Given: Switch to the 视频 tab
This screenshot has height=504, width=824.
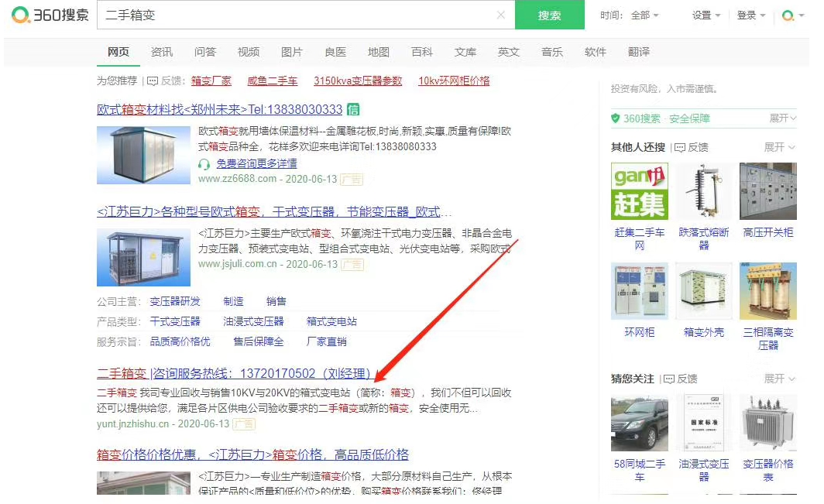Looking at the screenshot, I should coord(249,52).
